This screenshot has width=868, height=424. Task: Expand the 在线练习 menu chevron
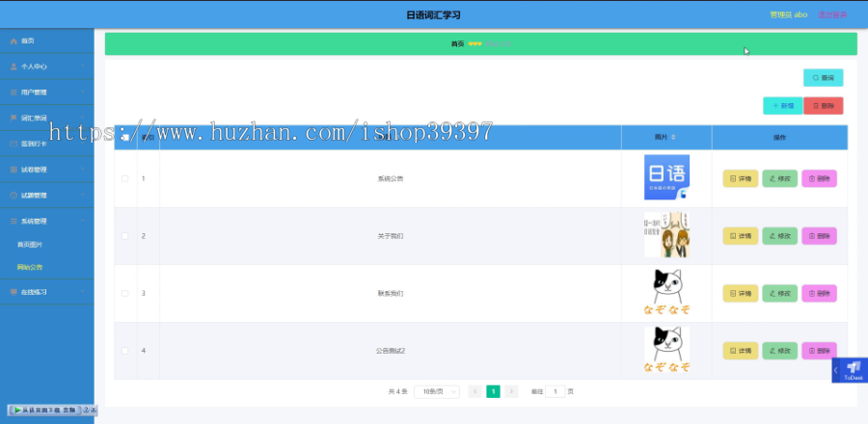coord(82,291)
